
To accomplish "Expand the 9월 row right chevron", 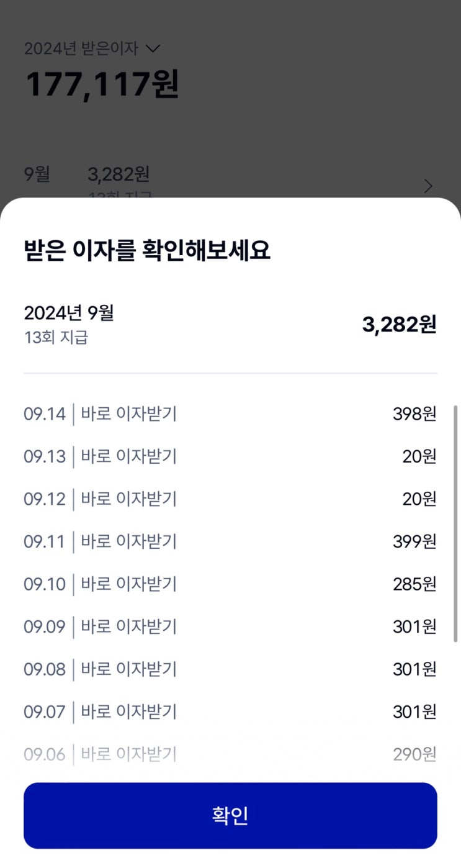I will (428, 186).
